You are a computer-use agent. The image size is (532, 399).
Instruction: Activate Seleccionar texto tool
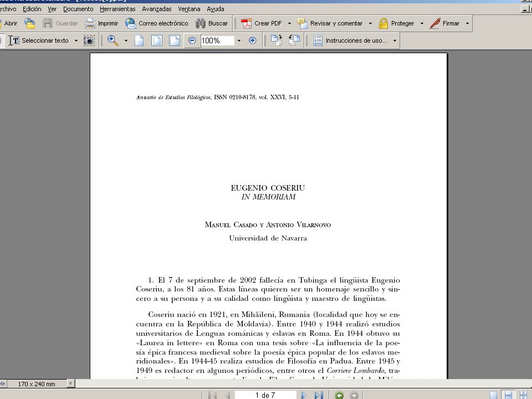pos(39,40)
